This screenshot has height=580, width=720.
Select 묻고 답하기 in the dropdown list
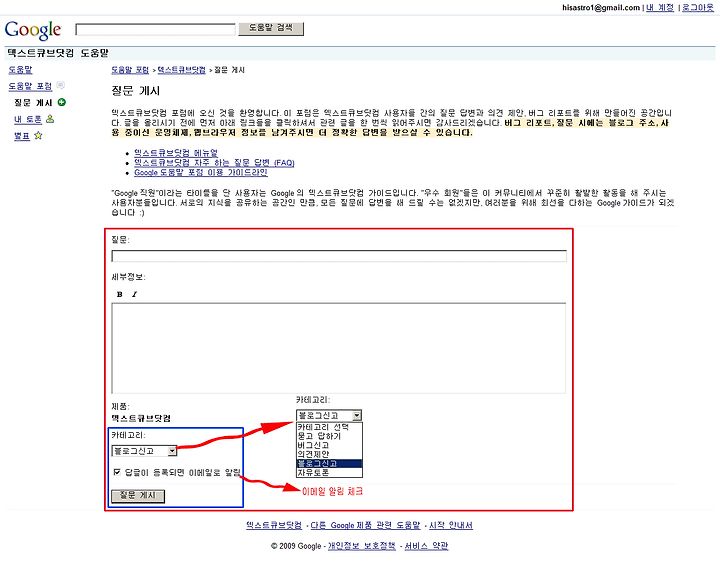[329, 436]
